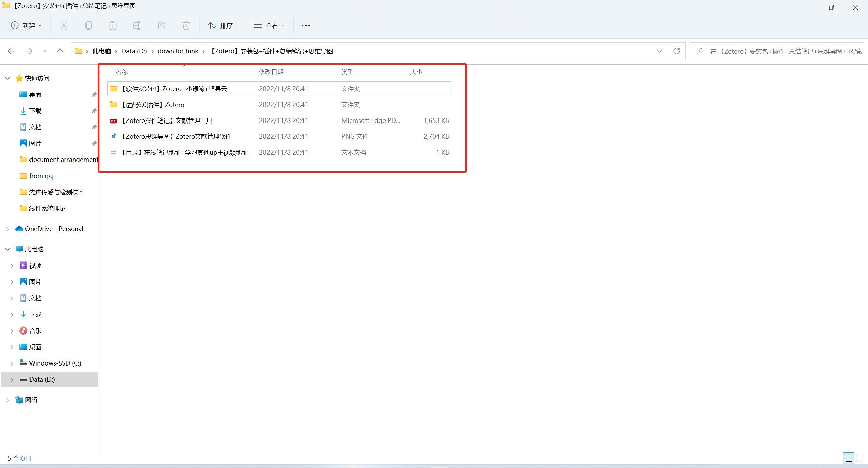Open the 排序 sort menu

click(224, 25)
